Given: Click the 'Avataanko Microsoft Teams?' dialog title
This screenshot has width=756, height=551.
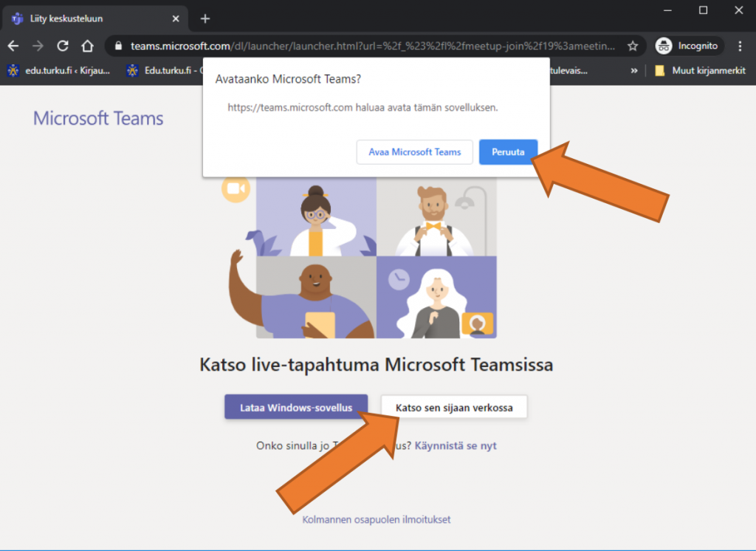Looking at the screenshot, I should click(x=289, y=79).
